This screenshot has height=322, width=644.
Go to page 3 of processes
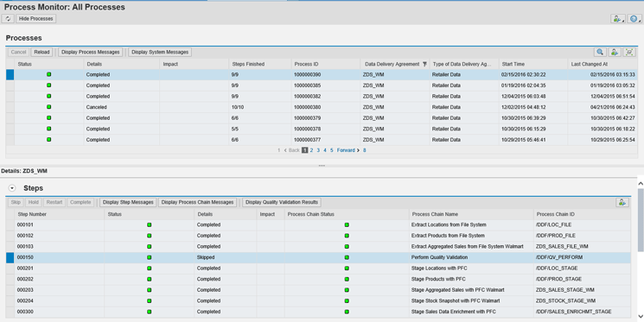318,150
